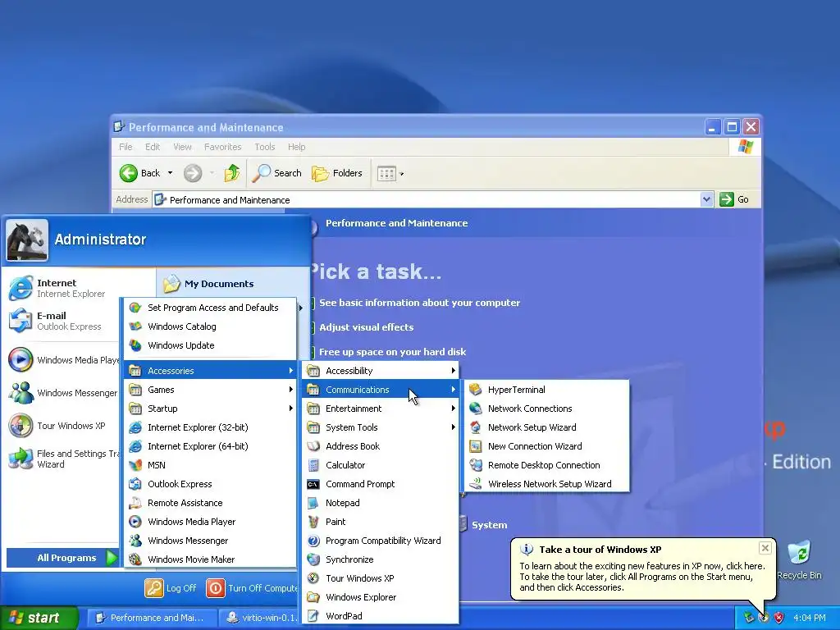Click the Log Off button

(171, 587)
